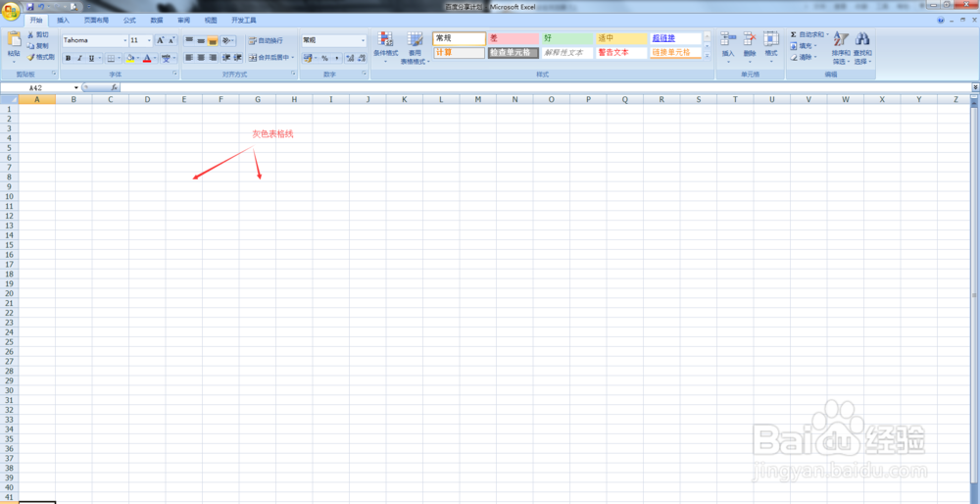Apply cell borders

[111, 58]
